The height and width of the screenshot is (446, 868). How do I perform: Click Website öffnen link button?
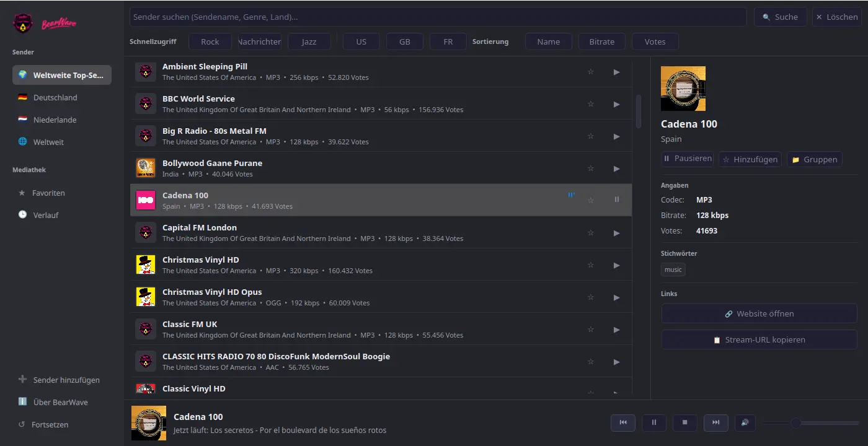759,313
